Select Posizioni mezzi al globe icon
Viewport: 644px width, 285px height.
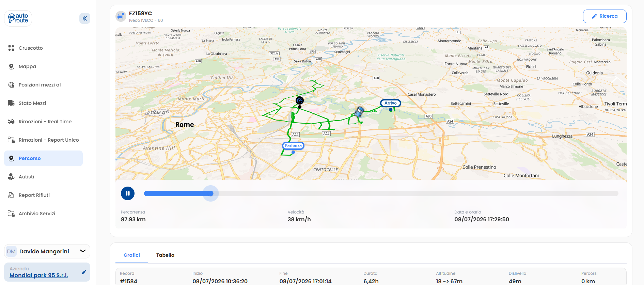point(11,85)
